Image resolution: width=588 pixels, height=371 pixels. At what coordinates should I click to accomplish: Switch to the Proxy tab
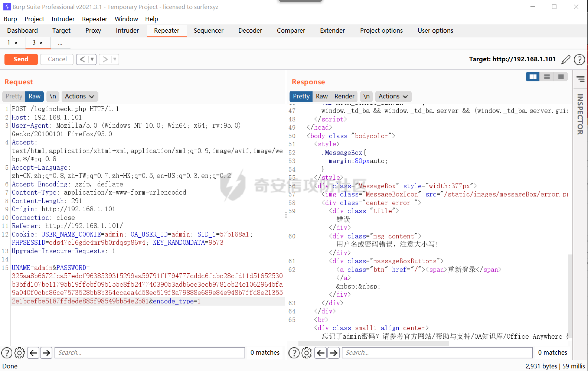(93, 31)
